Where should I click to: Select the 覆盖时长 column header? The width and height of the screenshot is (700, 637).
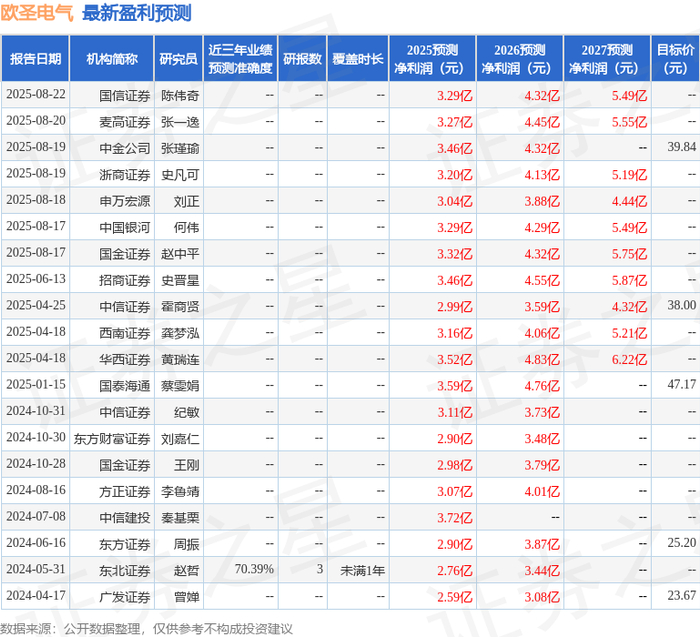pyautogui.click(x=358, y=59)
